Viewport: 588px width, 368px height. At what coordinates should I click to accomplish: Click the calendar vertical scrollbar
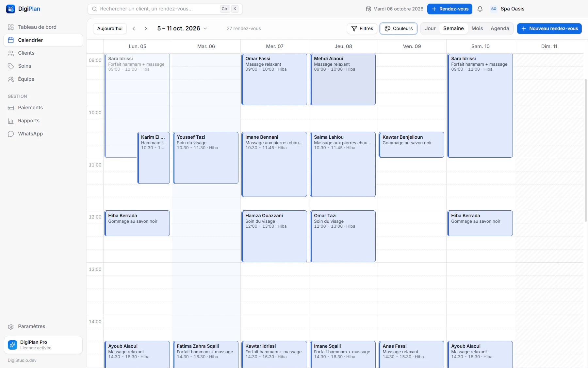click(x=586, y=150)
